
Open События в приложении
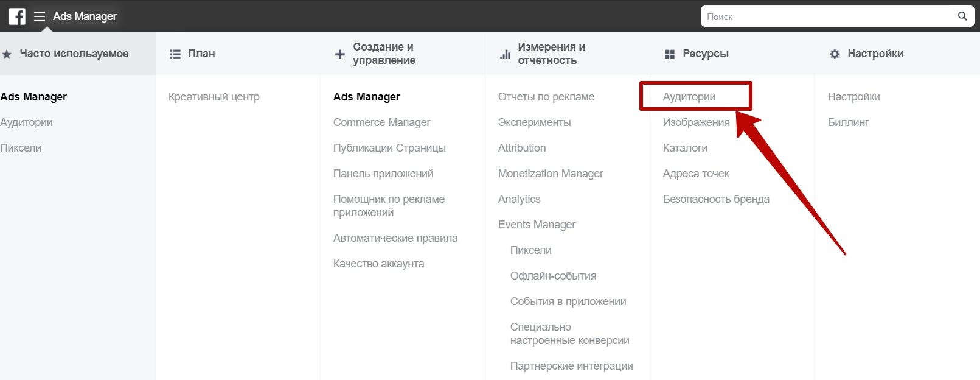[x=568, y=301]
